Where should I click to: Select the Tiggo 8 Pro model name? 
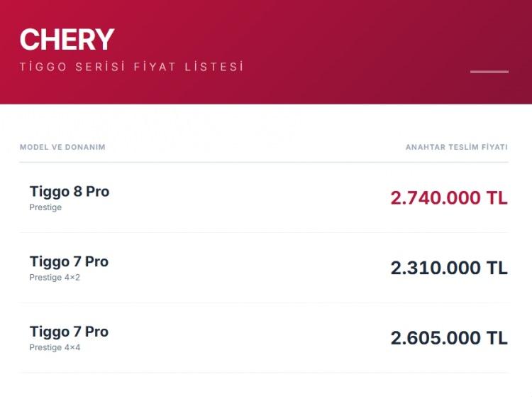[x=70, y=191]
